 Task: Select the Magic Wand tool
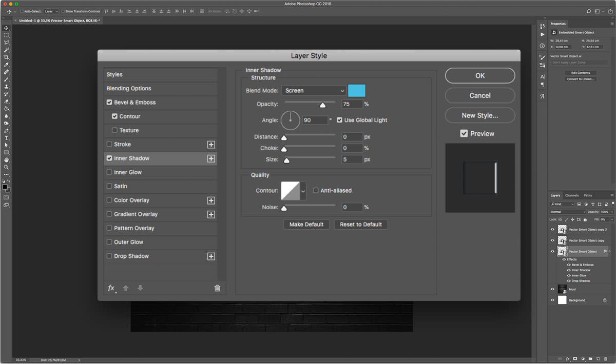[x=6, y=50]
